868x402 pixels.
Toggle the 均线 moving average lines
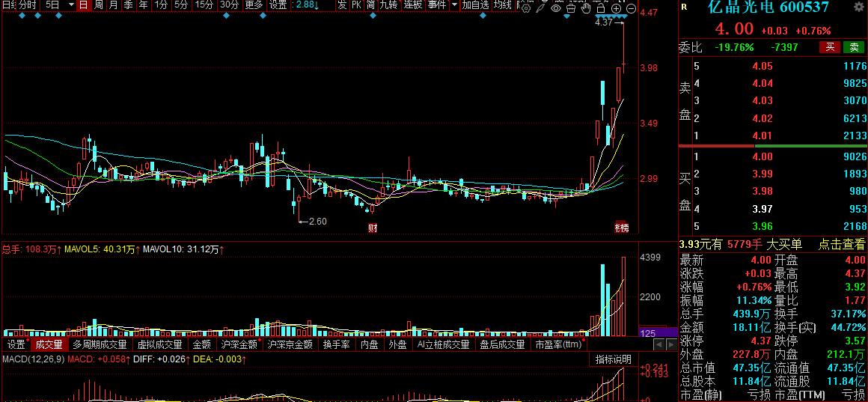pos(503,5)
